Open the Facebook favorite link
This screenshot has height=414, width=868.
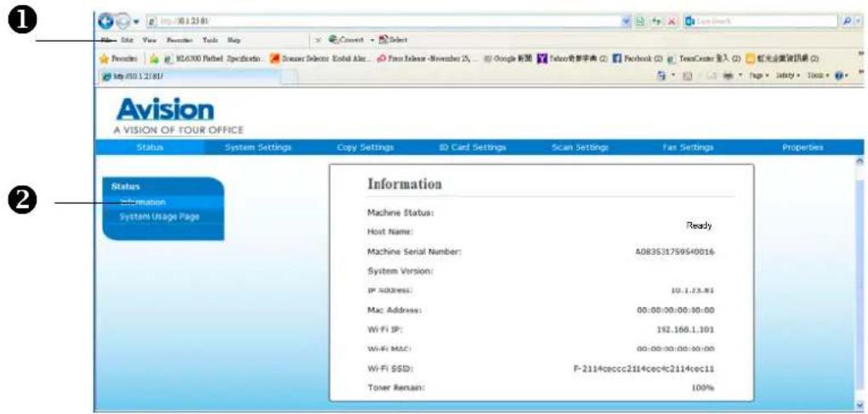coord(636,58)
